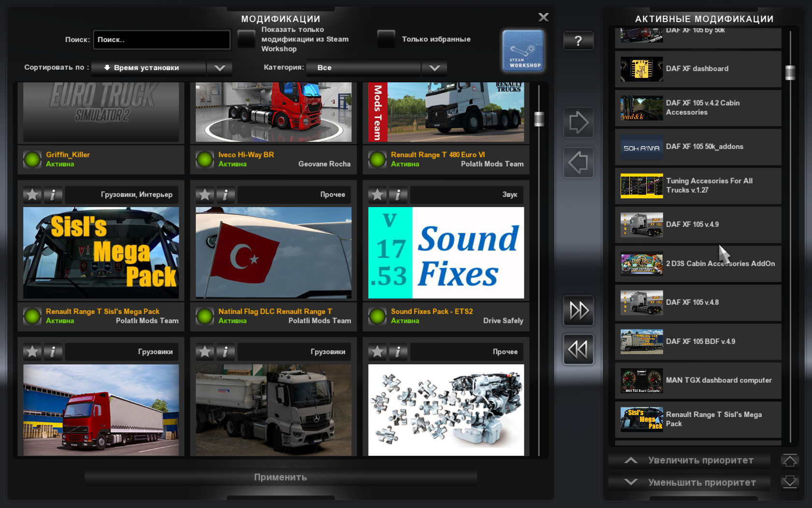Image resolution: width=812 pixels, height=508 pixels.
Task: Enable show only Steam Workshop mods checkbox
Action: pos(246,39)
